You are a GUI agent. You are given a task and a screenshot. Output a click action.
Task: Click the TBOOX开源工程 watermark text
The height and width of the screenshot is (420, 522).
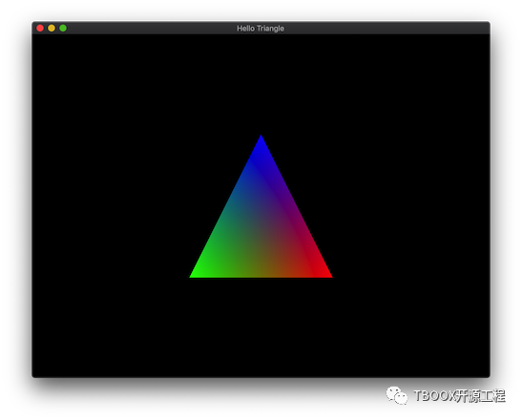click(x=459, y=396)
